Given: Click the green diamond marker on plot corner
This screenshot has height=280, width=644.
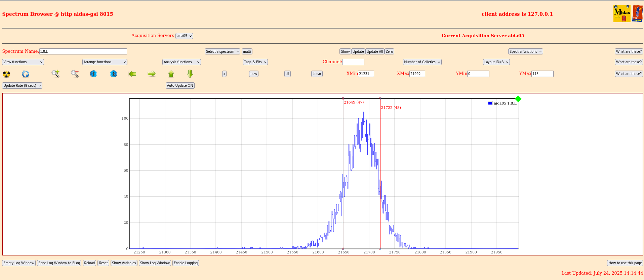Looking at the screenshot, I should (x=518, y=99).
